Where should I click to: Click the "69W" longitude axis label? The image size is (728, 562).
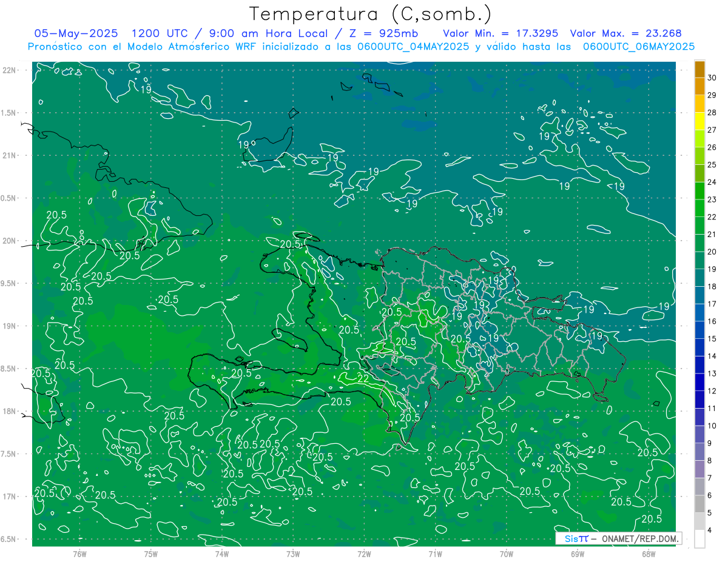coord(578,554)
